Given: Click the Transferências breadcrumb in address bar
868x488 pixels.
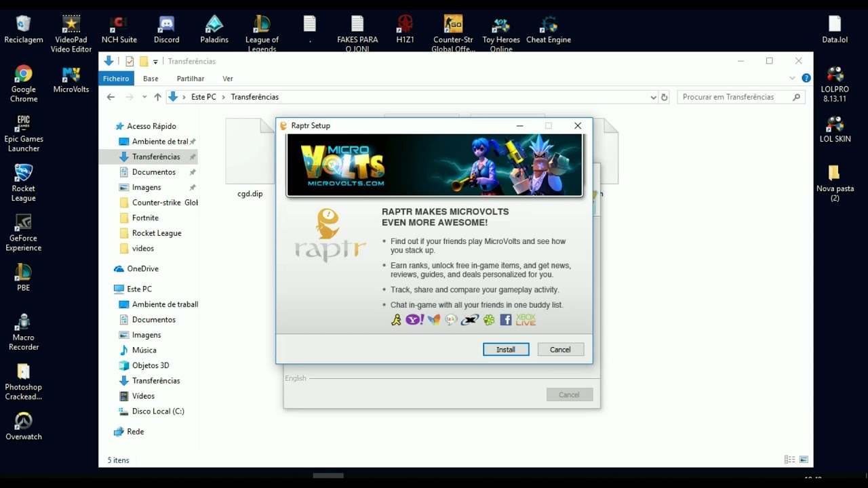Looking at the screenshot, I should 255,97.
